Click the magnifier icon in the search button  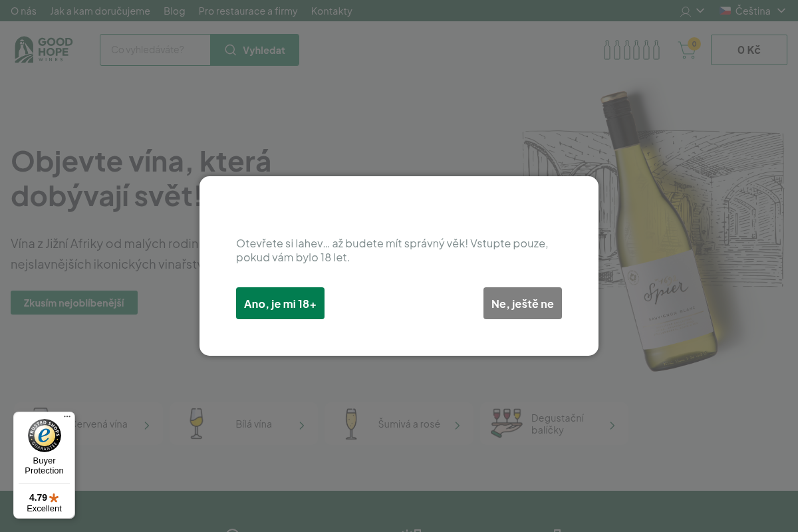(x=230, y=50)
